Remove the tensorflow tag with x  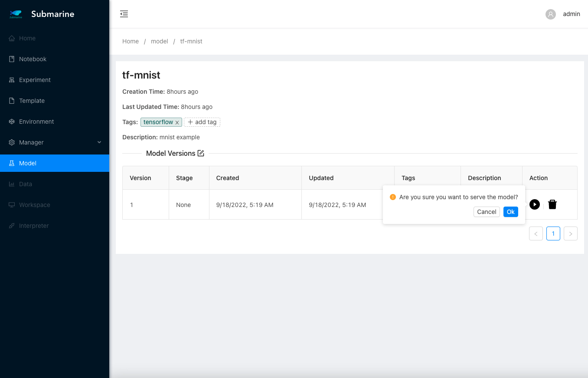coord(177,123)
